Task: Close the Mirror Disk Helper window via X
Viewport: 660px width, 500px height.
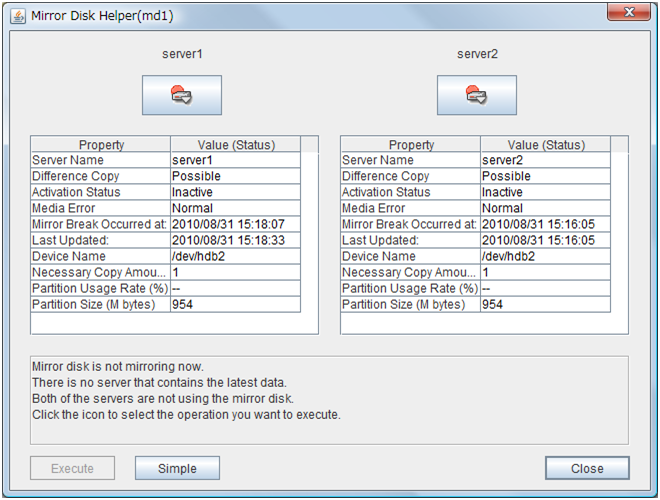Action: [628, 15]
